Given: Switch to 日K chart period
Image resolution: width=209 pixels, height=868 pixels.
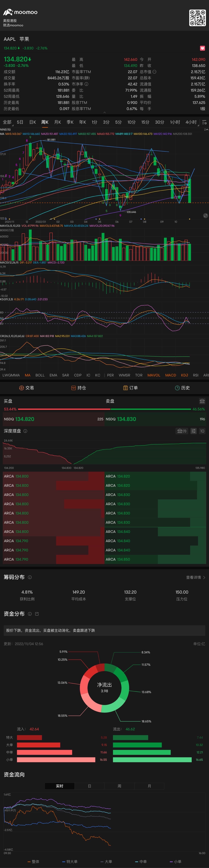Looking at the screenshot, I should click(33, 122).
